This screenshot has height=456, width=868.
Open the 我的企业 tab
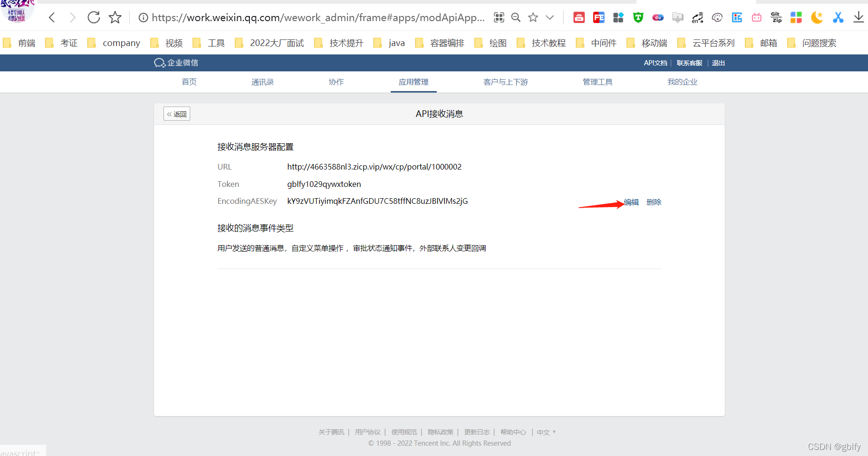click(x=682, y=82)
